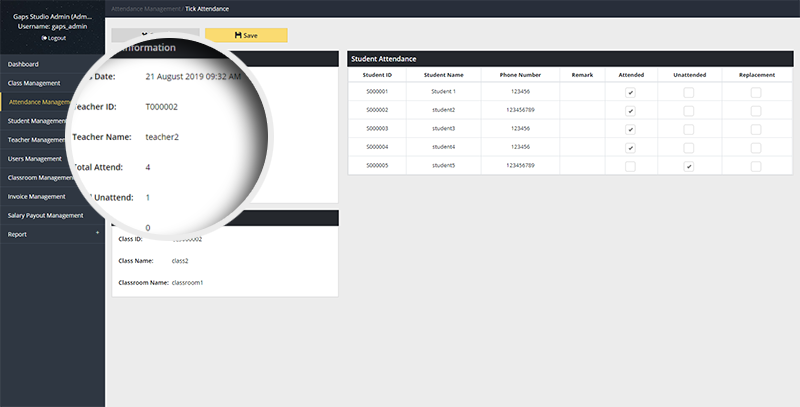Click the Remark cell for Student 1
Screen dimensions: 800x407
coord(582,92)
